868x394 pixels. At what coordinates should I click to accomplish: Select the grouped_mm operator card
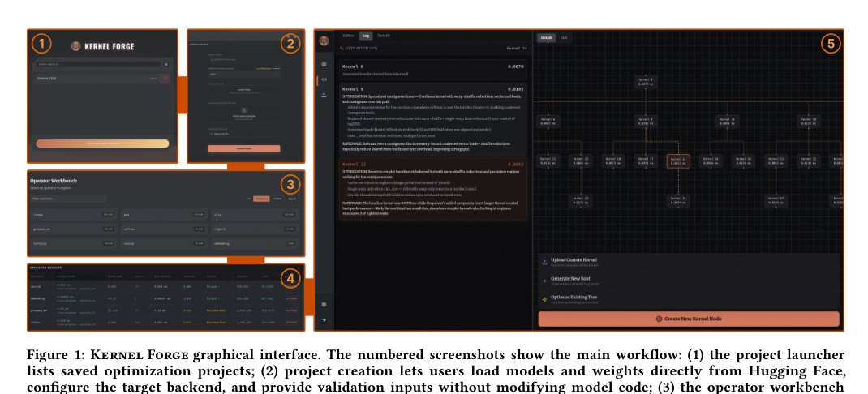(74, 229)
